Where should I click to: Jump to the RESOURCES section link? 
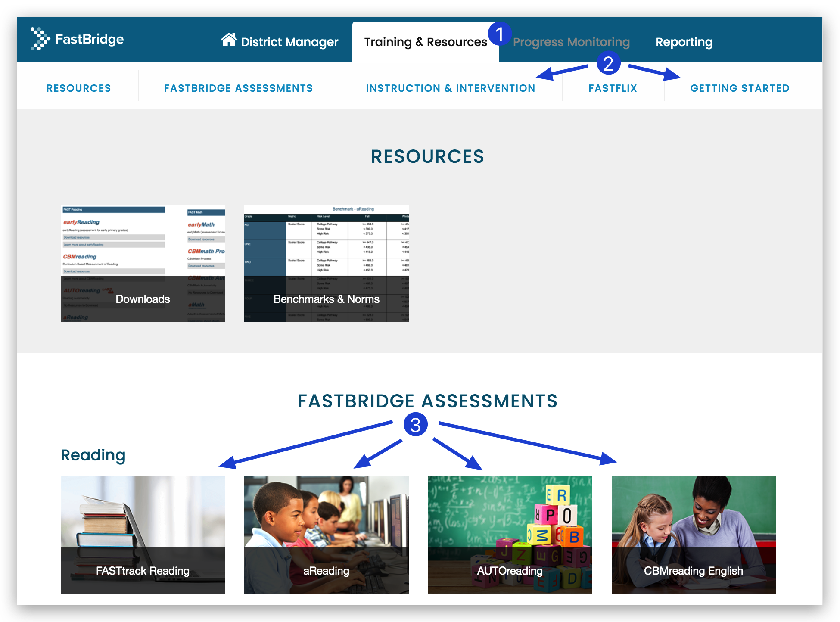[79, 88]
